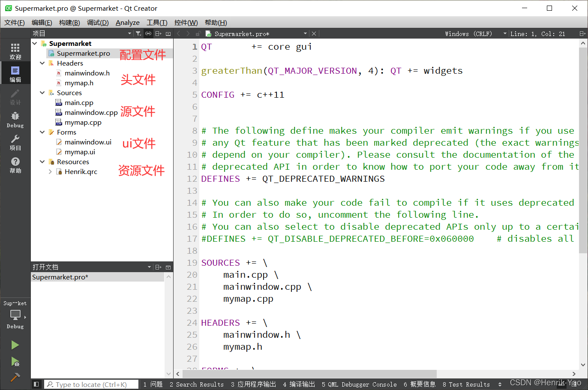Open the 工具(T) menu

pyautogui.click(x=157, y=23)
